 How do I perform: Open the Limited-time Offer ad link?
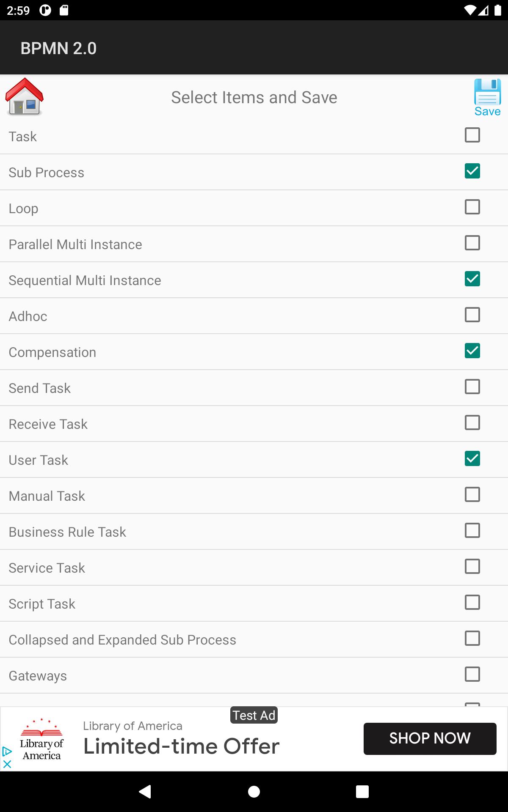181,746
